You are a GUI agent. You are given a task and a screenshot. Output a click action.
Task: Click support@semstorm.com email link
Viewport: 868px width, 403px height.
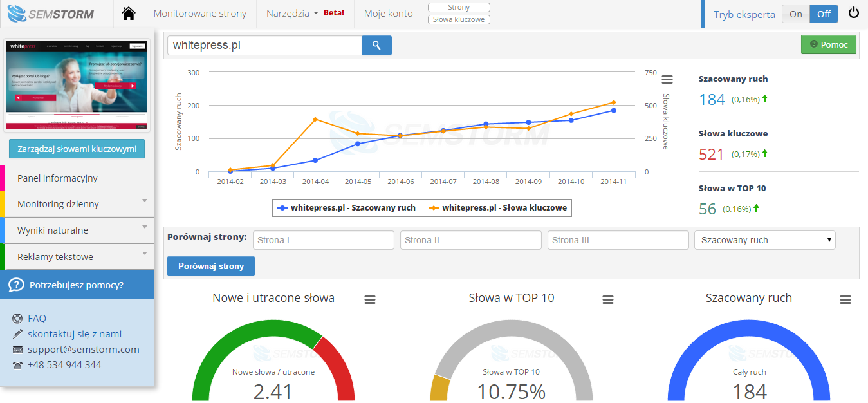[x=84, y=350]
